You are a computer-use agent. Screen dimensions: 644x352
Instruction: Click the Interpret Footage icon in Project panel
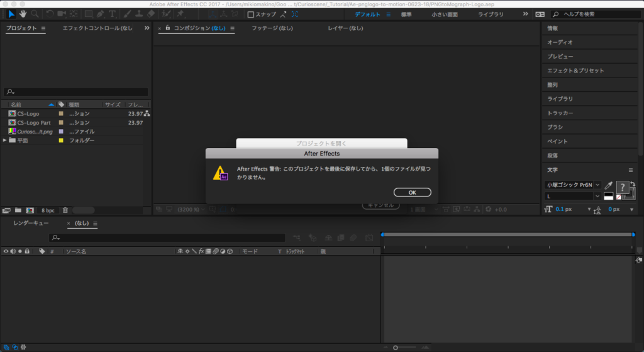(x=6, y=210)
